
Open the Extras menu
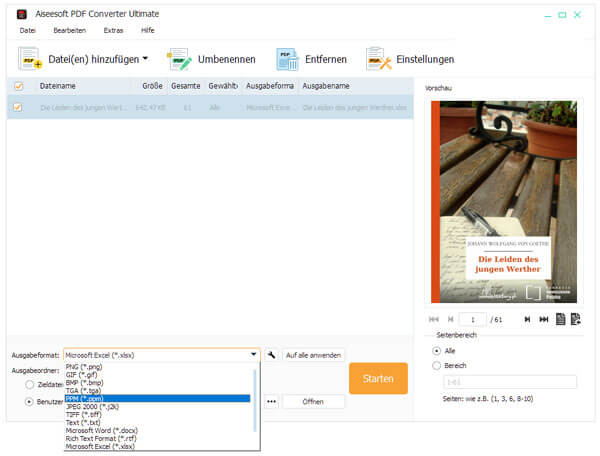(113, 31)
